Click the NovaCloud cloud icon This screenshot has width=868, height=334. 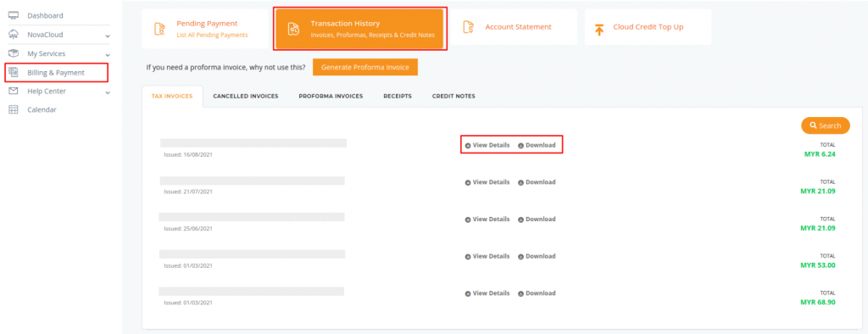point(14,35)
